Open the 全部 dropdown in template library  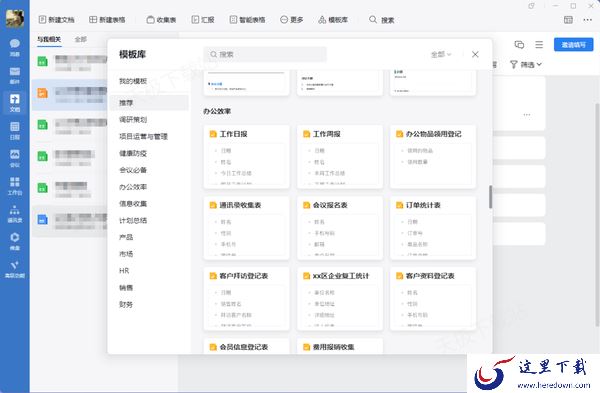[441, 54]
